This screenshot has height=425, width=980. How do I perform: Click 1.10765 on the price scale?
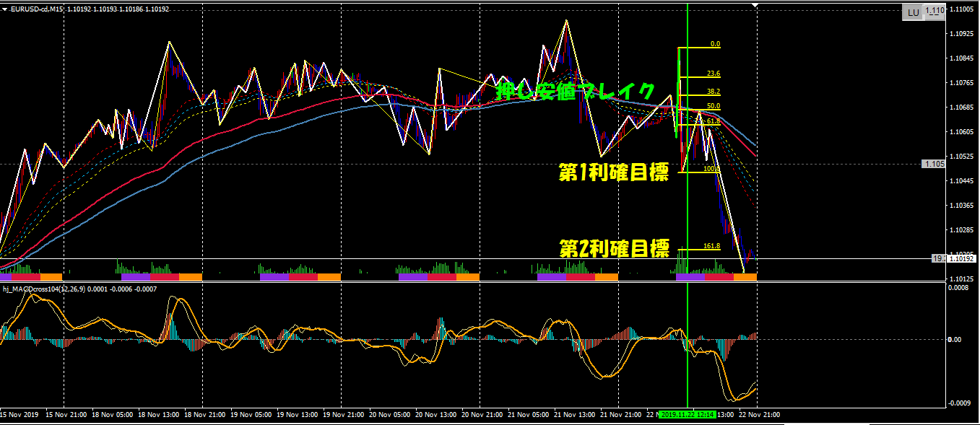962,83
